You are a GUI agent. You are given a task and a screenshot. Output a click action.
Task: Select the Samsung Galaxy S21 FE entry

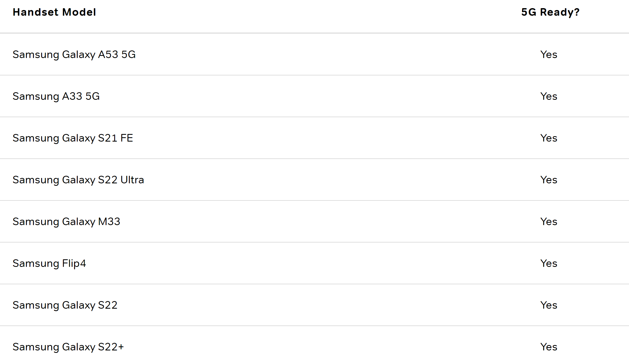(73, 138)
